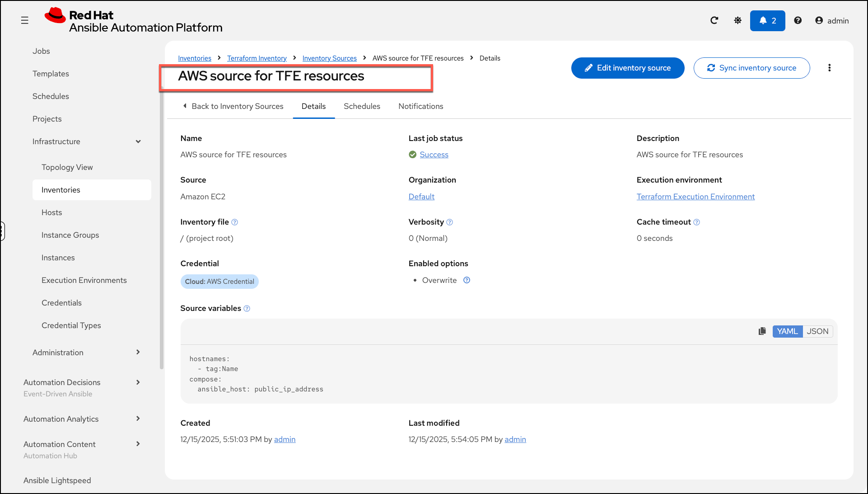868x494 pixels.
Task: Open Projects in the sidebar
Action: click(47, 119)
